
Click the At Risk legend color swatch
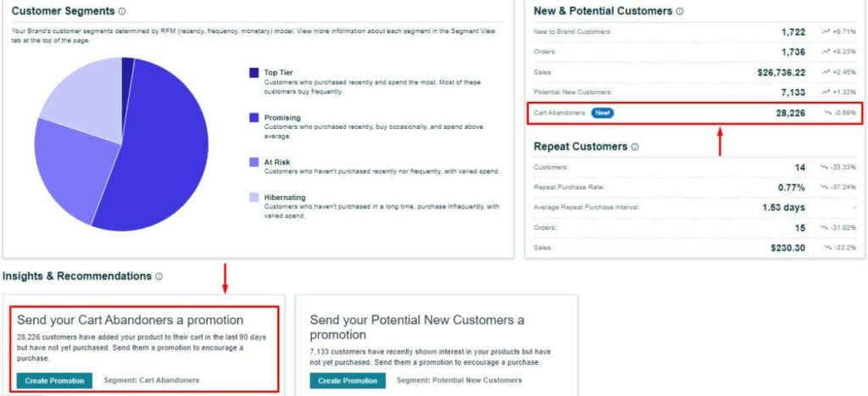pyautogui.click(x=254, y=161)
